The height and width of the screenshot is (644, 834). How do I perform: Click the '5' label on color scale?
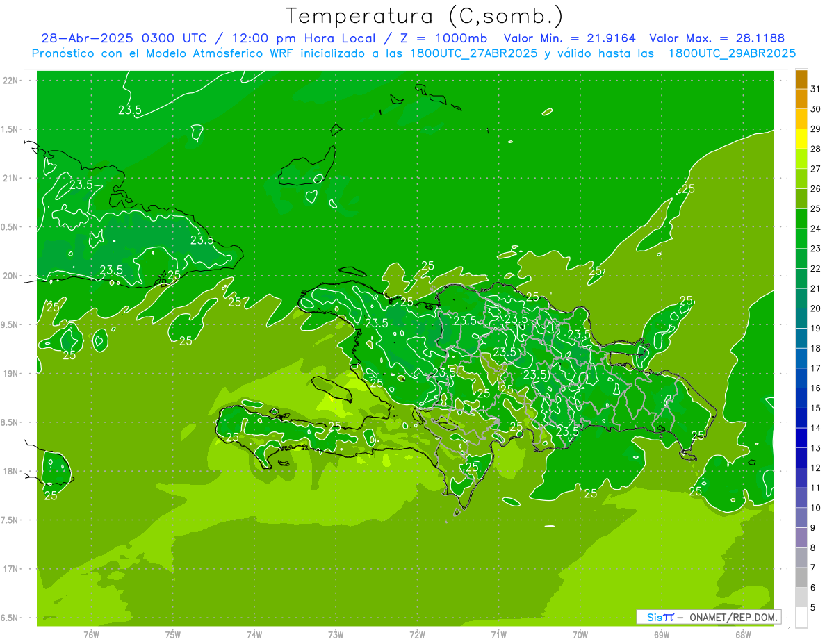point(814,607)
